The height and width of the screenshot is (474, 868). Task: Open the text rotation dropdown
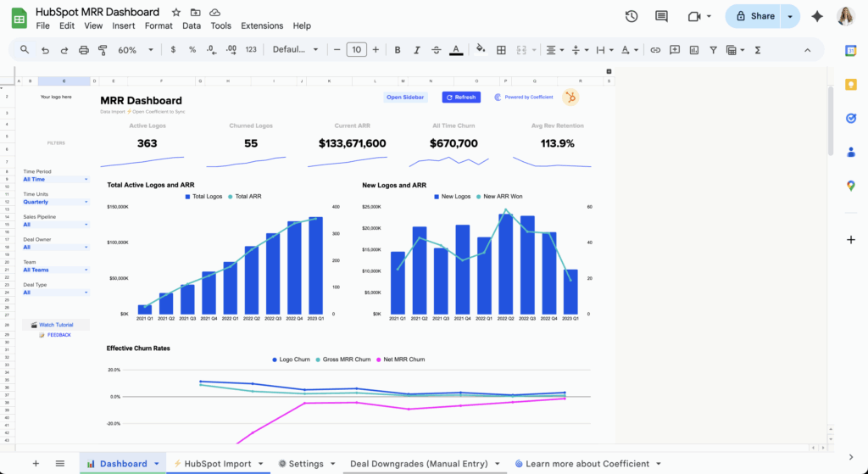(x=630, y=50)
